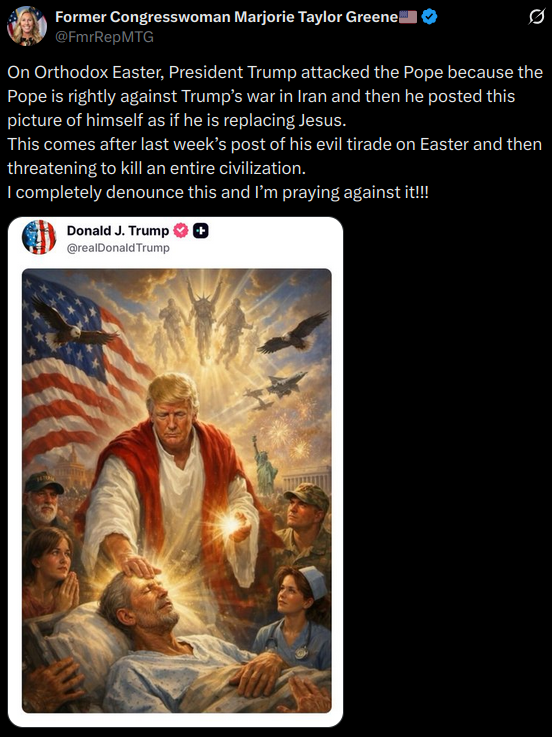Select the 'On Orthodox Easter' opening paragraph

coord(275,96)
